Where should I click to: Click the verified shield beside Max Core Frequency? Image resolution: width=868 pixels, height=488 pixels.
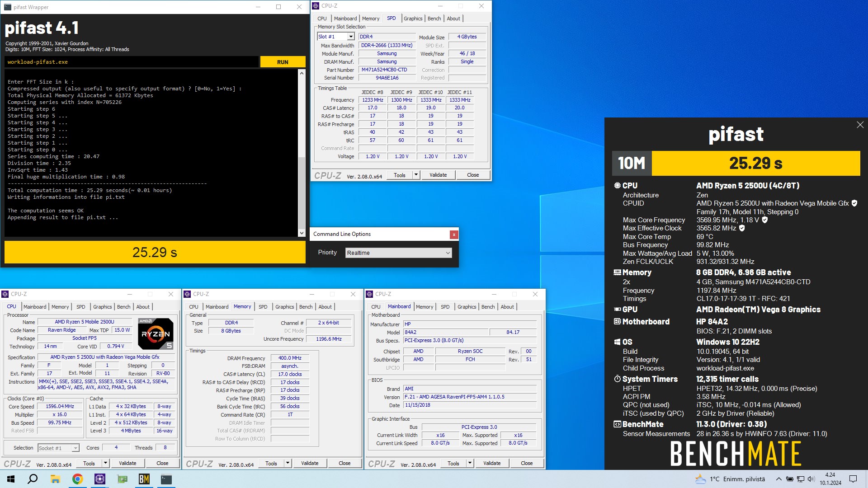coord(765,220)
